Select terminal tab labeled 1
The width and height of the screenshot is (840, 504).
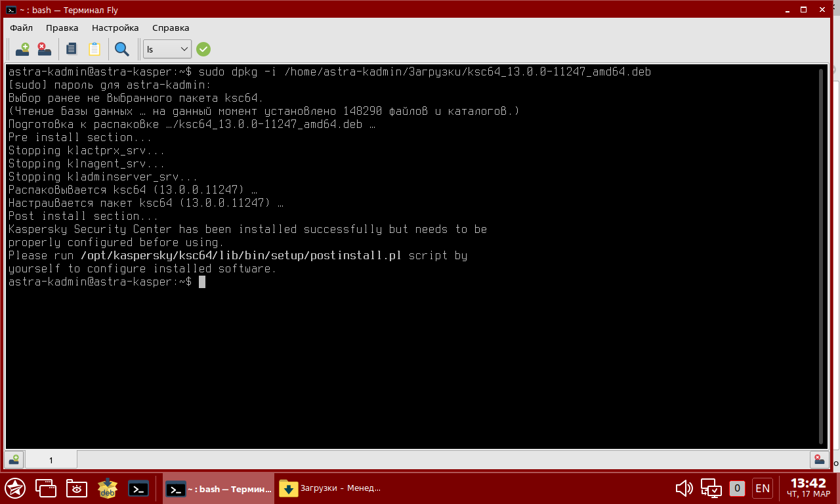51,459
